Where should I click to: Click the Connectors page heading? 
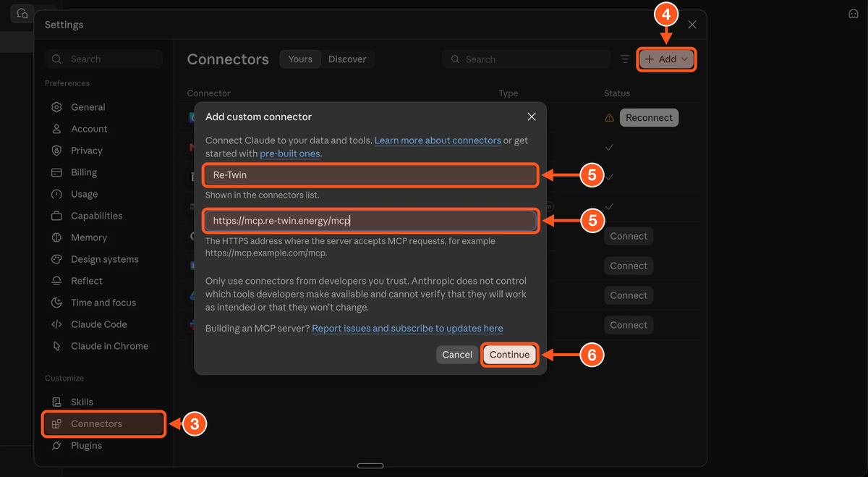(x=228, y=59)
